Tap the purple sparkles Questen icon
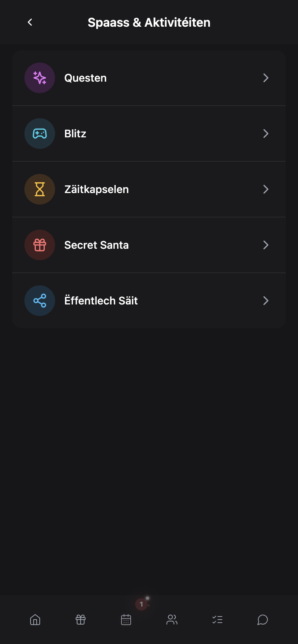298x644 pixels. tap(40, 78)
